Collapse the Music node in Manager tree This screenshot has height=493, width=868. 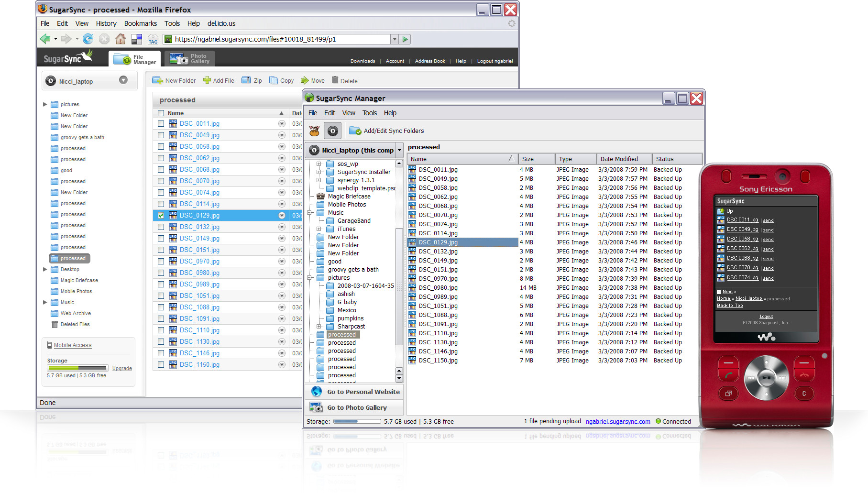309,212
